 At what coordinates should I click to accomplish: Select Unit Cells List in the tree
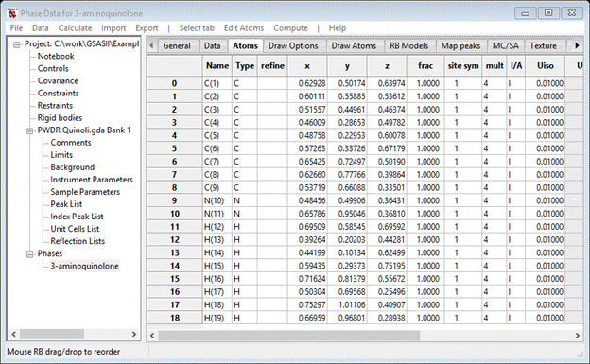pyautogui.click(x=75, y=229)
